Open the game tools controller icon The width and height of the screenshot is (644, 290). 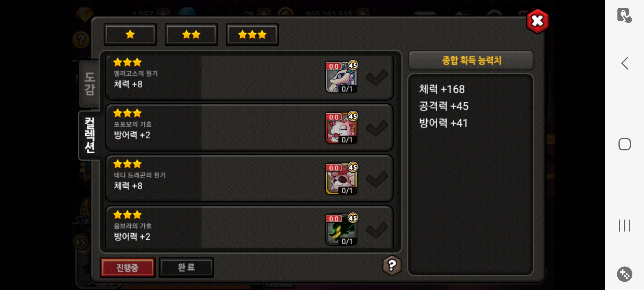tap(625, 274)
